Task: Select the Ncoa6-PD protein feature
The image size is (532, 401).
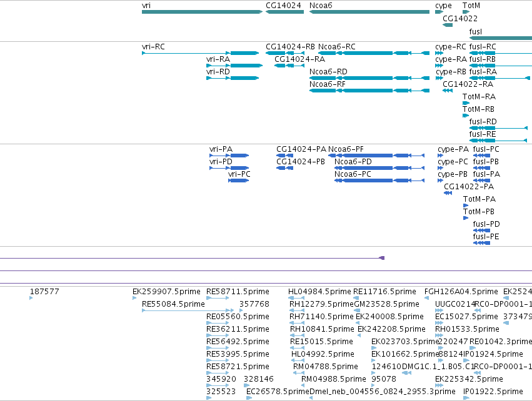Action: point(379,168)
